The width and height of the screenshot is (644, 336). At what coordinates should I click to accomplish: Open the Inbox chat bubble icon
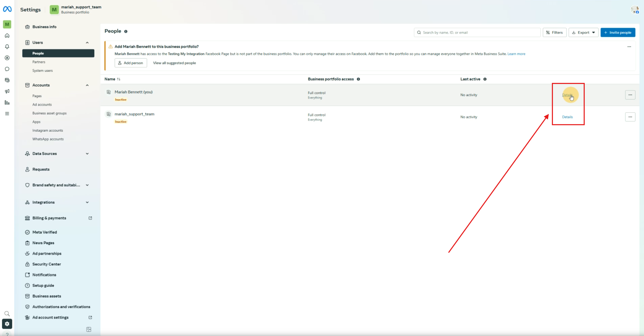7,69
